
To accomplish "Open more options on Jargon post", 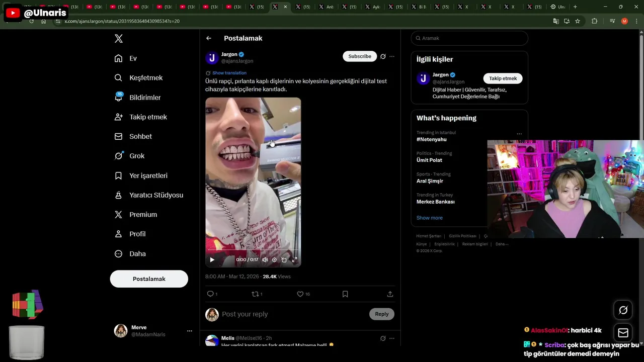I will [392, 56].
